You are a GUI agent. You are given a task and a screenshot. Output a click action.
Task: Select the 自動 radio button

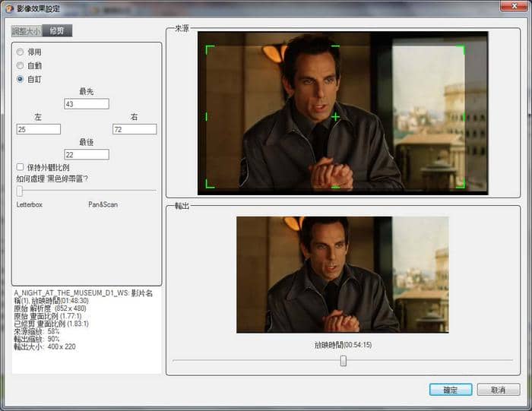21,65
